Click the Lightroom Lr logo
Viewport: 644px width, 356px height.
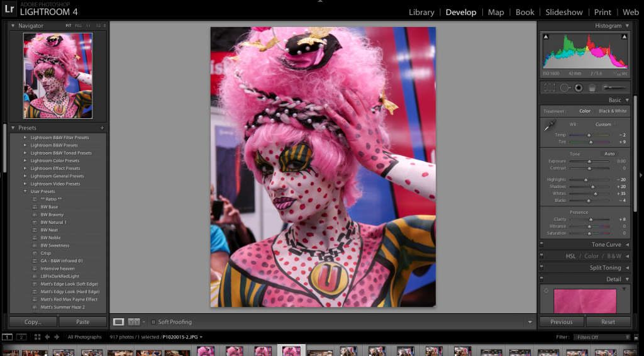9,9
